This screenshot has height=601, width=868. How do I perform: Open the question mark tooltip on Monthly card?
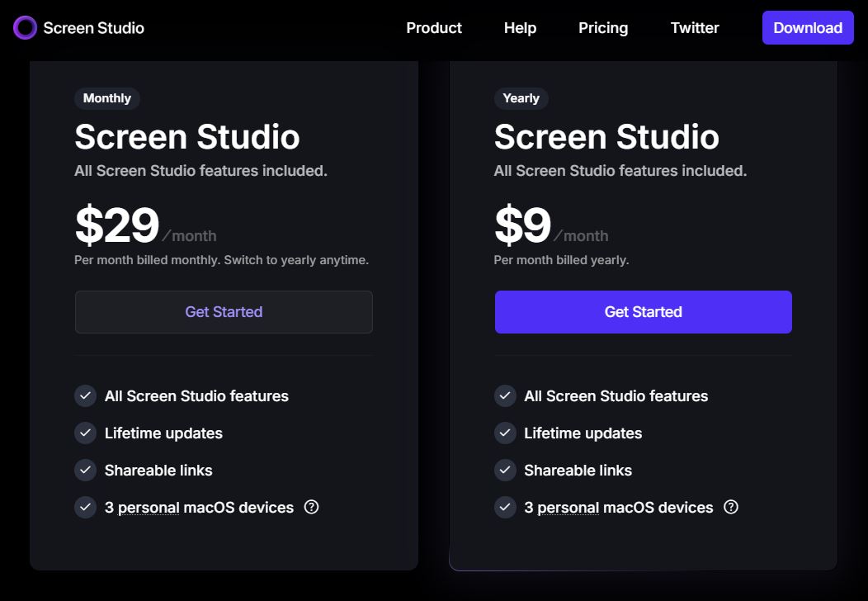[x=311, y=507]
